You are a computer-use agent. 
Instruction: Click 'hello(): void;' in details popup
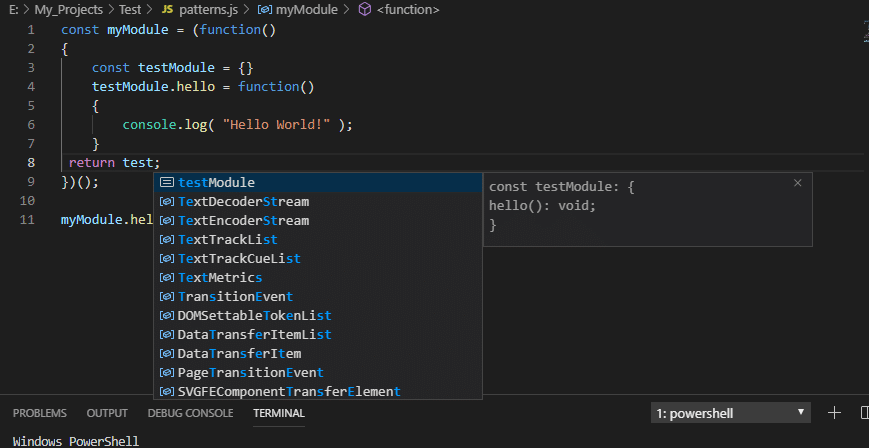543,206
